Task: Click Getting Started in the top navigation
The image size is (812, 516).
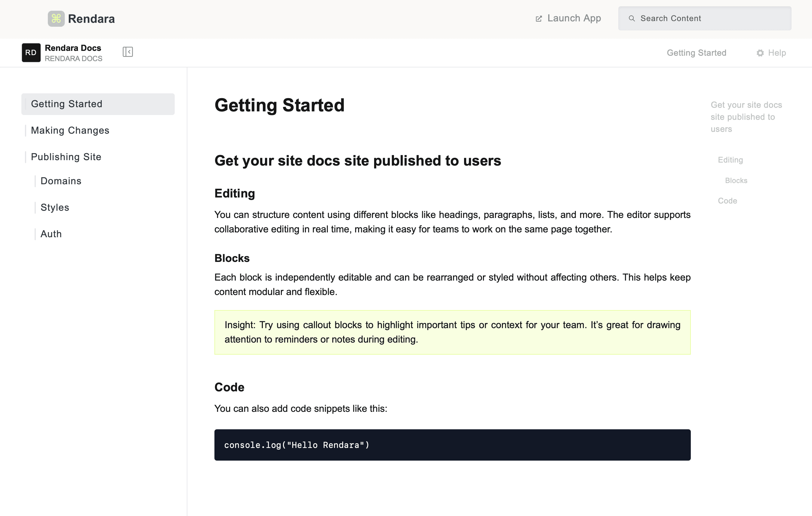Action: [x=697, y=53]
